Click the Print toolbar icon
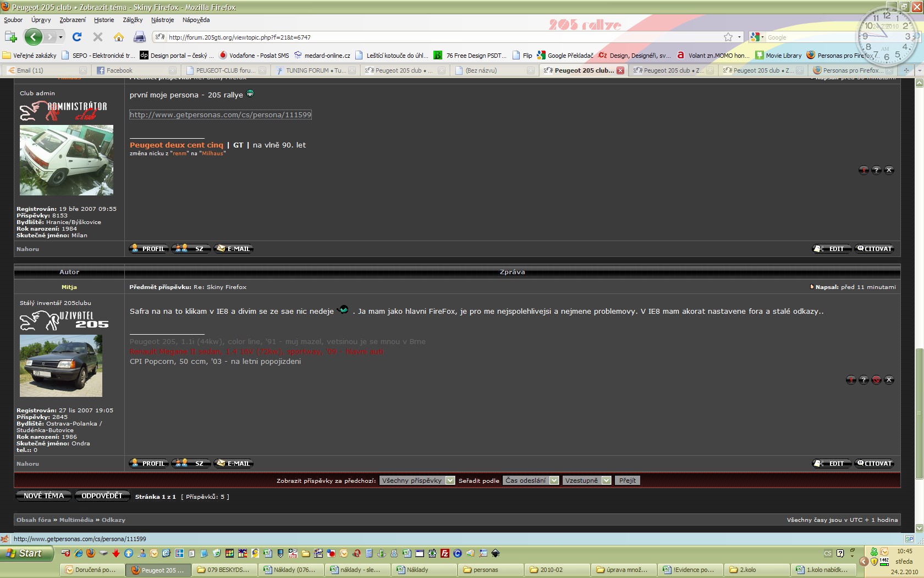Image resolution: width=924 pixels, height=578 pixels. tap(140, 37)
